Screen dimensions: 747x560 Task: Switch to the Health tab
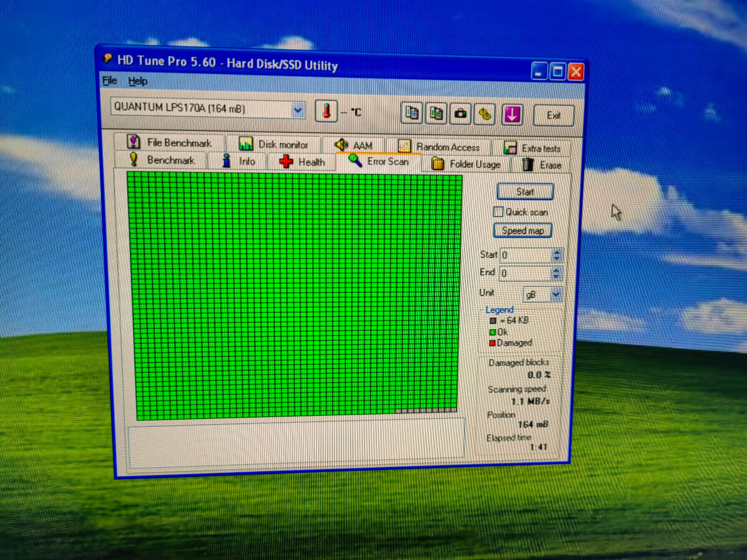click(x=302, y=162)
